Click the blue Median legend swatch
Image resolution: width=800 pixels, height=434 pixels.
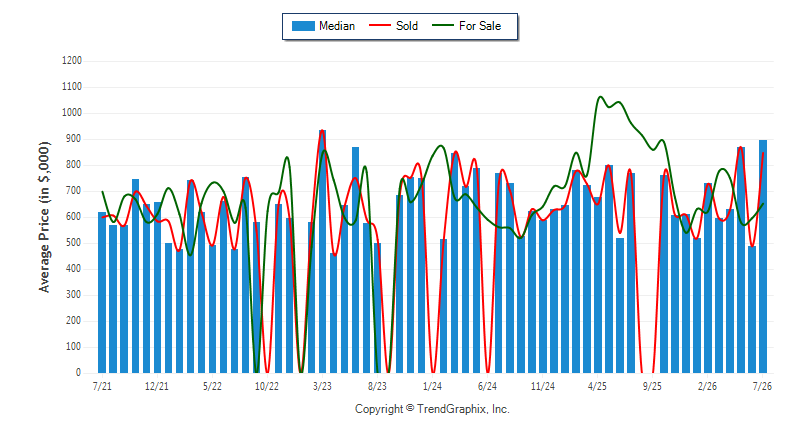point(303,26)
